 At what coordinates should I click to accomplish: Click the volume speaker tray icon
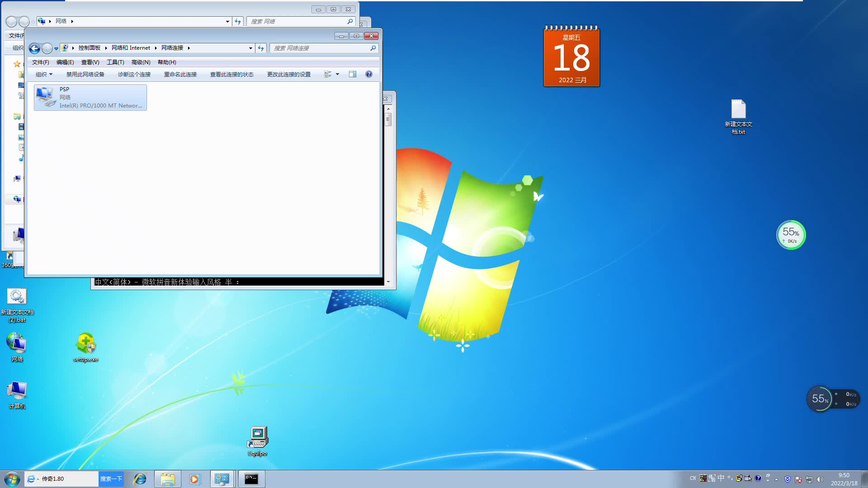pos(820,479)
